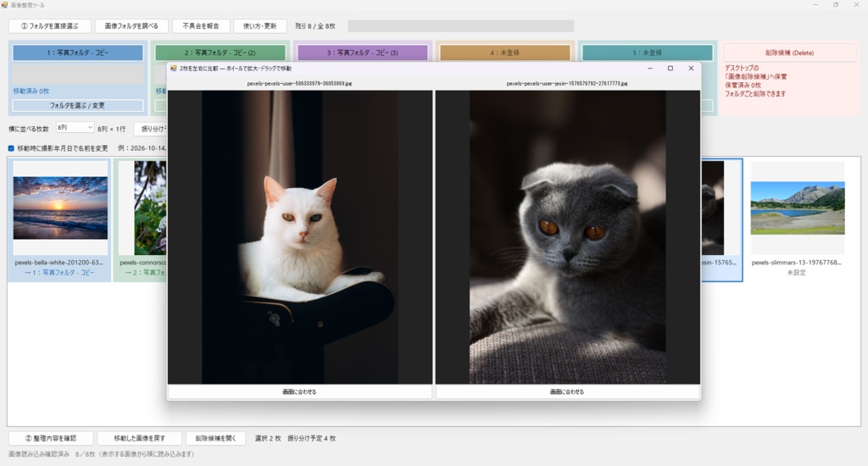Click 選択 2 枚 text at bottom
Viewport: 868px width, 466px height.
tap(268, 438)
